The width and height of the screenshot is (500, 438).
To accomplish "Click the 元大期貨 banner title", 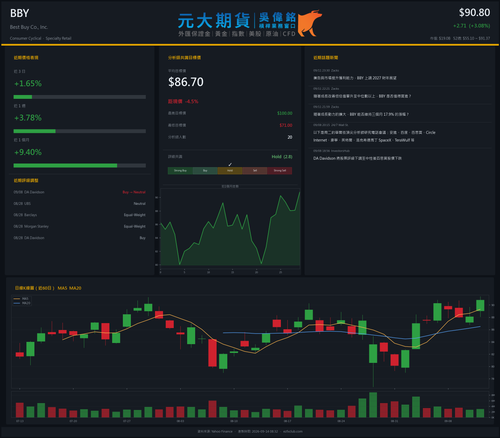I will point(214,21).
